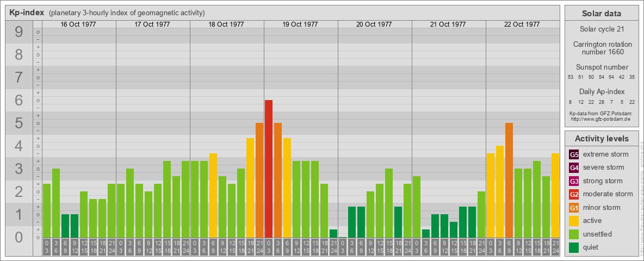The height and width of the screenshot is (261, 644).
Task: Click the dark green 'quiet' legend swatch
Action: 574,247
